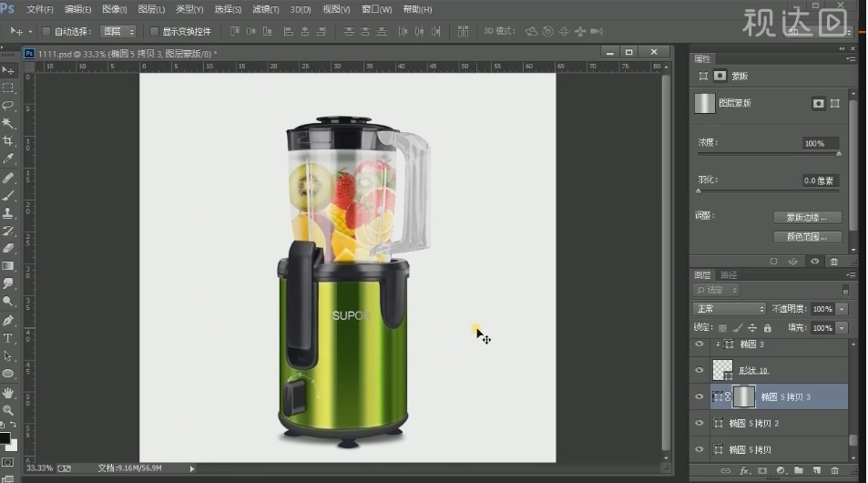Select the Ellipse shape tool
Viewport: 868px width, 483px height.
click(x=8, y=374)
